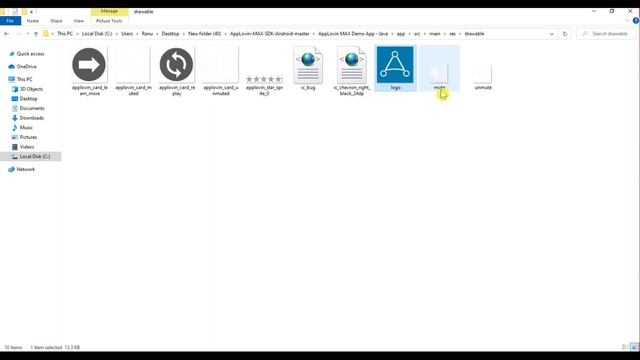Click 'main' in address breadcrumb
The width and height of the screenshot is (640, 360).
point(435,34)
